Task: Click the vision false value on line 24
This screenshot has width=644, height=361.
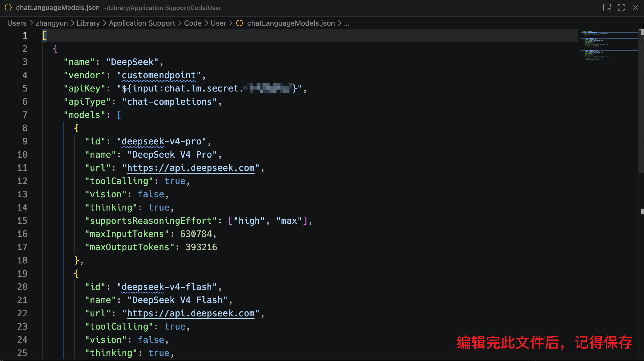Action: point(151,340)
